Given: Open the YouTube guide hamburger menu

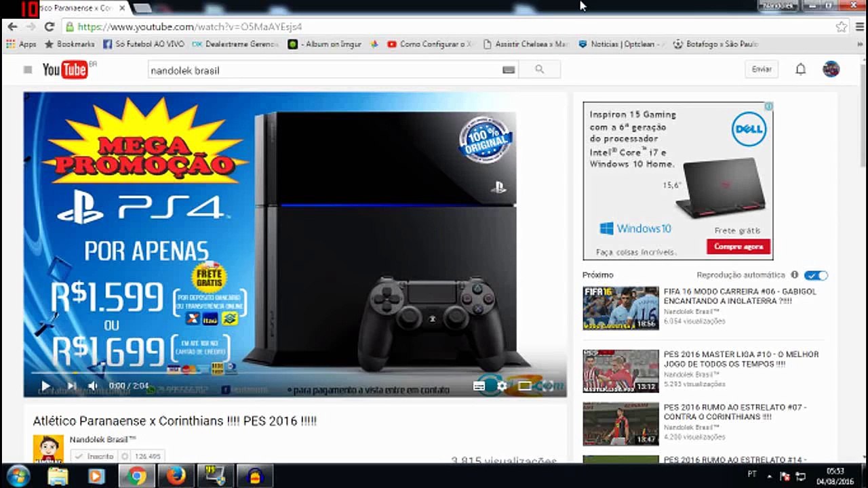Looking at the screenshot, I should click(x=28, y=70).
